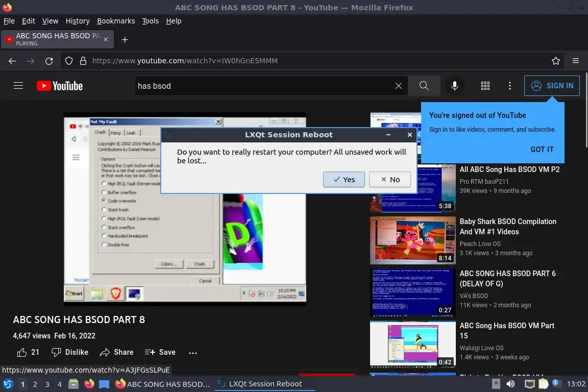Viewport: 588px width, 392px height.
Task: Click the SIGN IN button
Action: click(552, 86)
